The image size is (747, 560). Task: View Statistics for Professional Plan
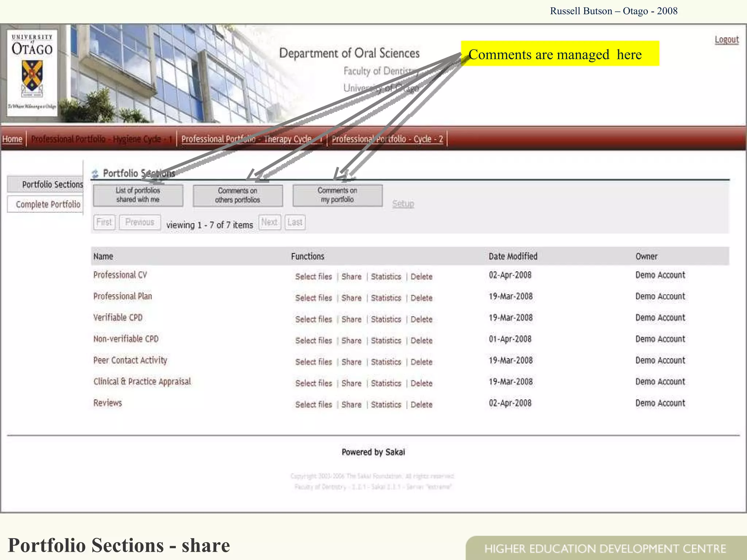[x=386, y=298]
